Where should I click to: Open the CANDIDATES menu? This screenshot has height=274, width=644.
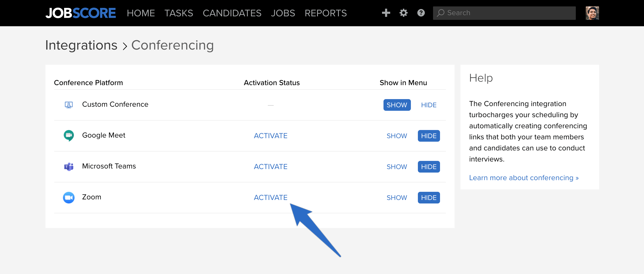(x=232, y=13)
